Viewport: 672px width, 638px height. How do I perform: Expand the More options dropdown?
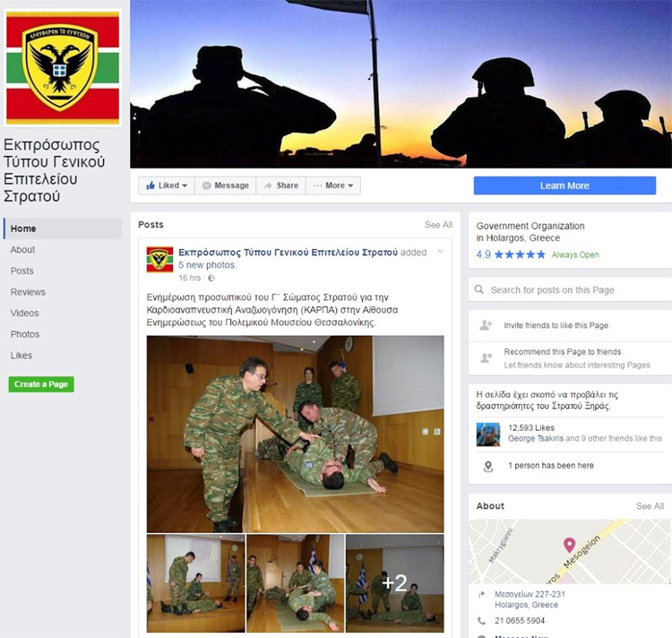[333, 185]
